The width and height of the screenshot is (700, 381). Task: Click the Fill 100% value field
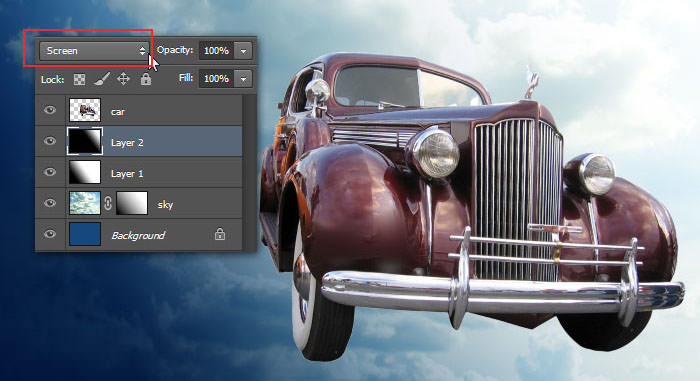pyautogui.click(x=217, y=79)
